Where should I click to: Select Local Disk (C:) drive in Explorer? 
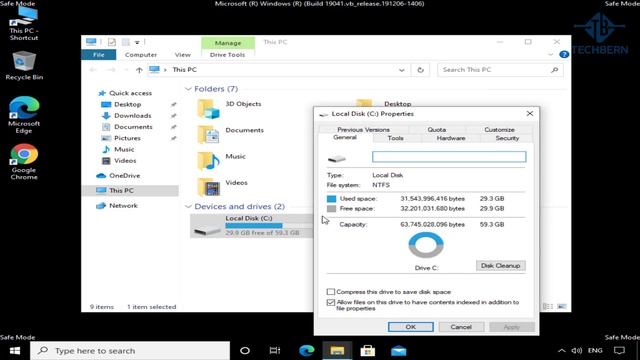pos(251,226)
